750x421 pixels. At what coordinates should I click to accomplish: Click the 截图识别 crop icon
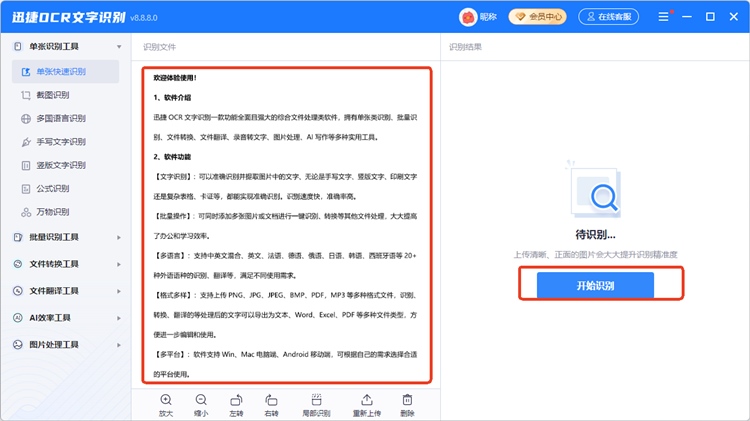26,95
